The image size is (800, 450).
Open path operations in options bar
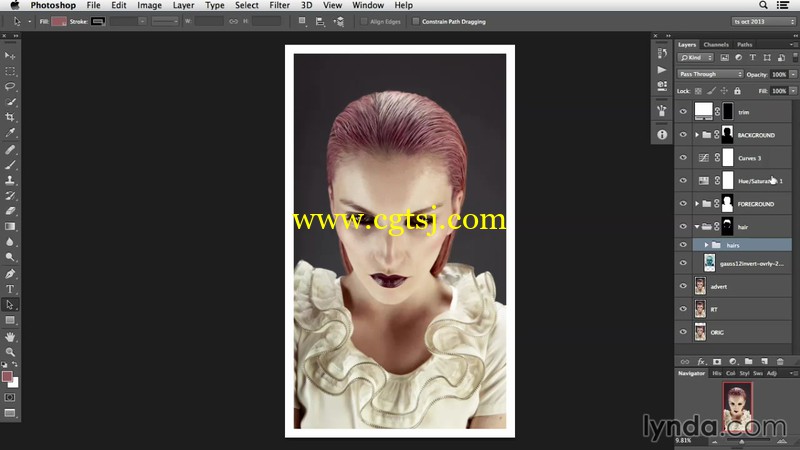pyautogui.click(x=302, y=21)
